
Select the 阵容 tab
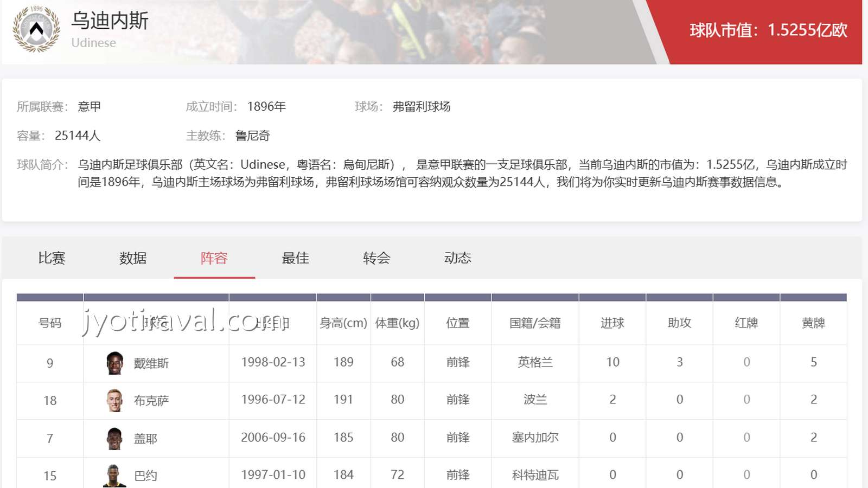pyautogui.click(x=214, y=258)
